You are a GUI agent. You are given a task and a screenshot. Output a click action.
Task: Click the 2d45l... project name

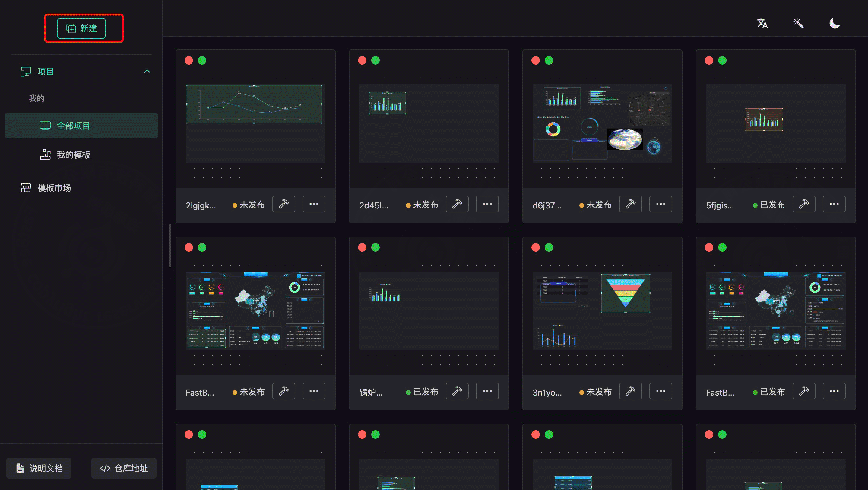tap(373, 205)
